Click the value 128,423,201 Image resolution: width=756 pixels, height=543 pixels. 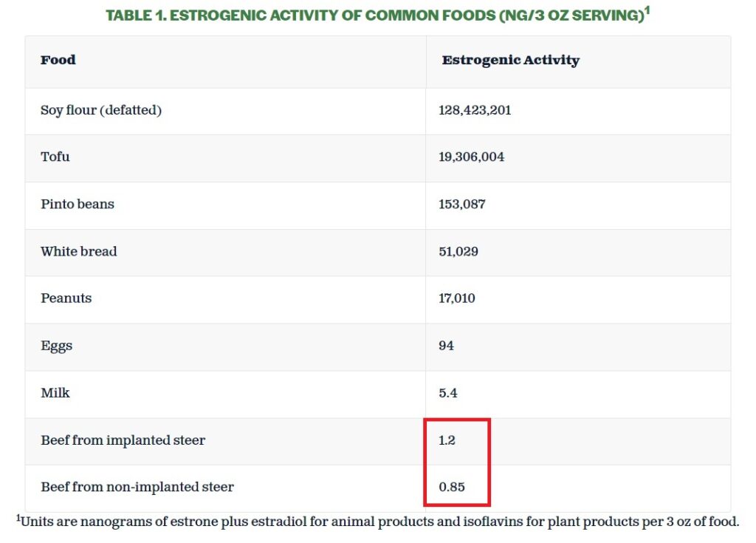point(475,110)
